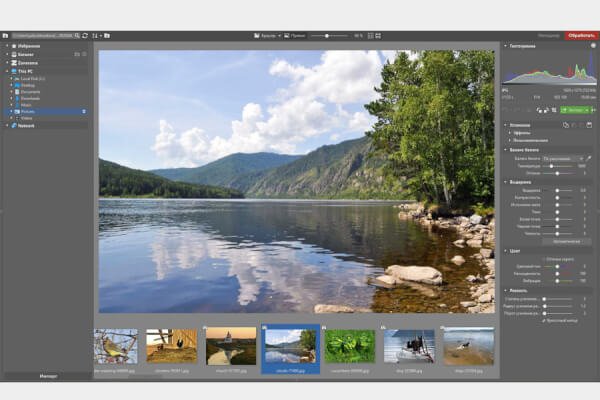Adjust the zoom slider in top toolbar
The height and width of the screenshot is (400, 600).
coord(329,36)
